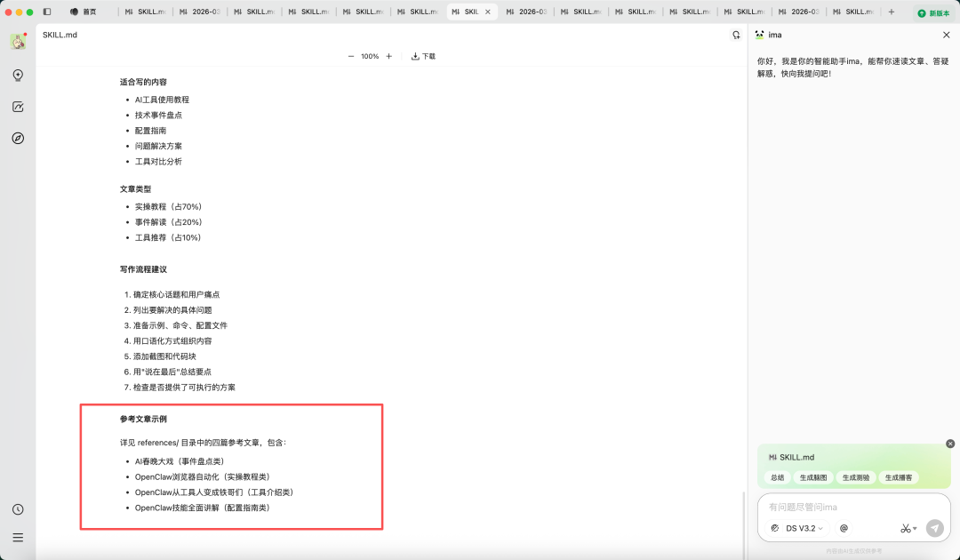The height and width of the screenshot is (560, 960).
Task: Click the ima greeting message text
Action: pyautogui.click(x=852, y=68)
